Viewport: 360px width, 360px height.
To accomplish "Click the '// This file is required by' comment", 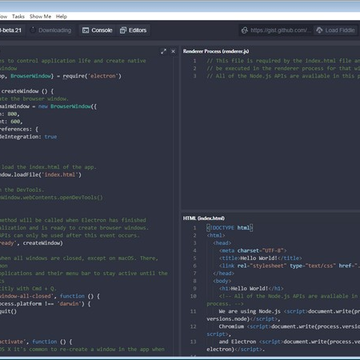I will pos(283,61).
